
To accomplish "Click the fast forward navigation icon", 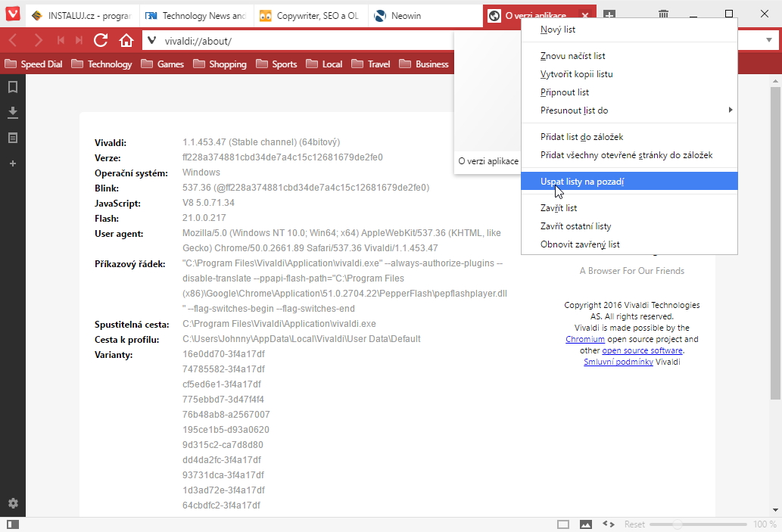I will pos(79,40).
